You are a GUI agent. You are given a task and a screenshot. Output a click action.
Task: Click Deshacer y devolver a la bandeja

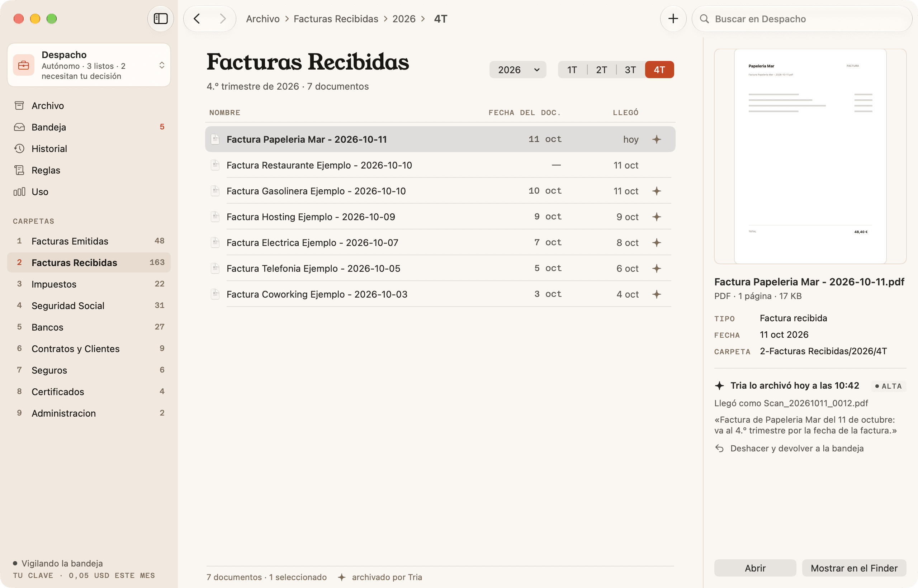789,448
